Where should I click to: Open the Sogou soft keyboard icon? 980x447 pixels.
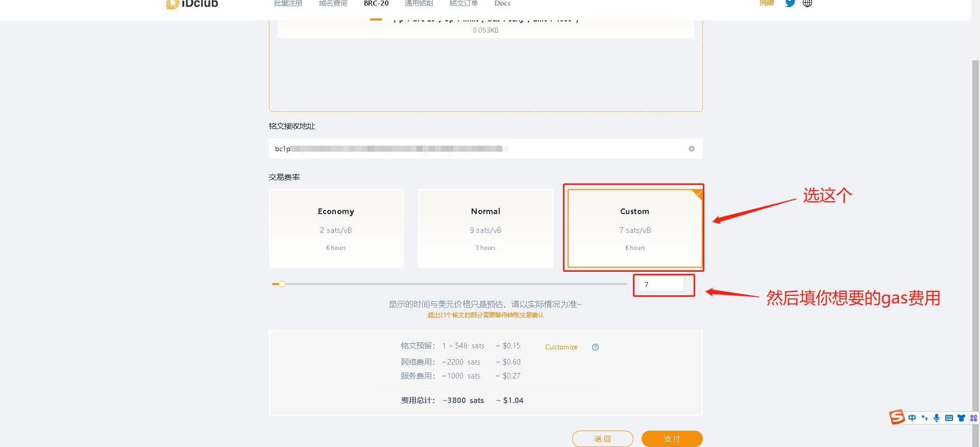click(x=949, y=418)
